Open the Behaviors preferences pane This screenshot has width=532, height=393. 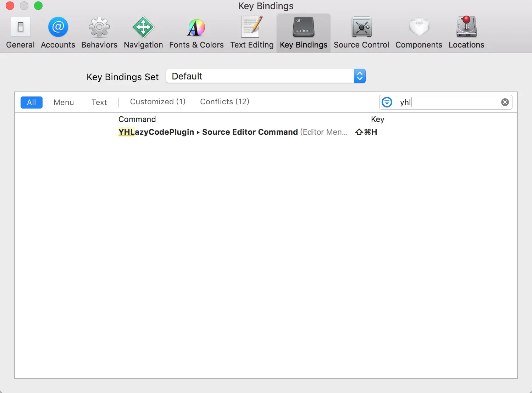coord(99,33)
